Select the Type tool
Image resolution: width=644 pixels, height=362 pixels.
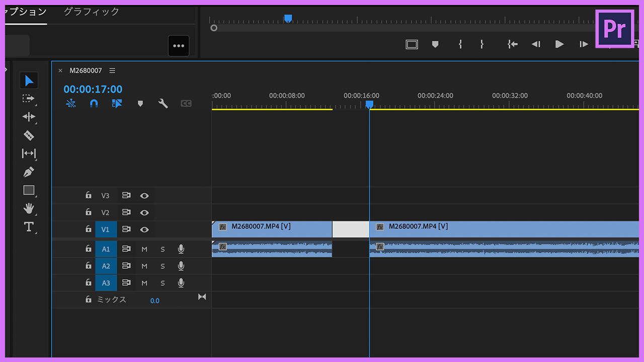pos(29,227)
